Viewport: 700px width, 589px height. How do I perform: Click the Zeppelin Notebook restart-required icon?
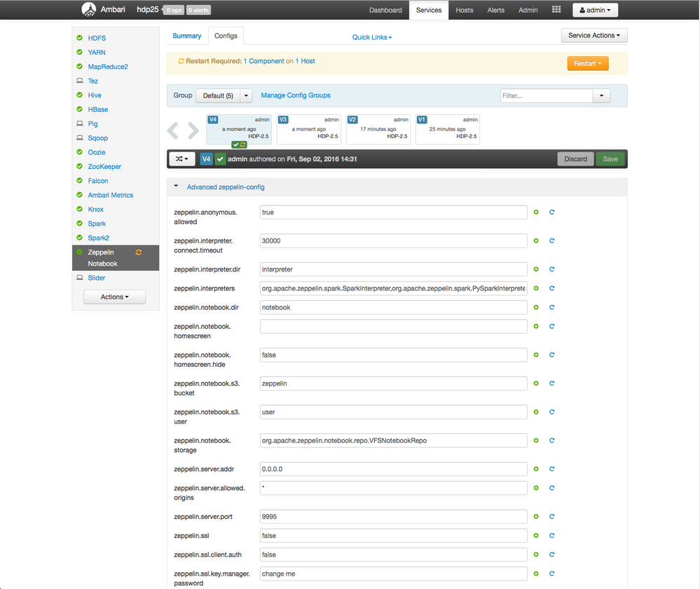click(139, 252)
